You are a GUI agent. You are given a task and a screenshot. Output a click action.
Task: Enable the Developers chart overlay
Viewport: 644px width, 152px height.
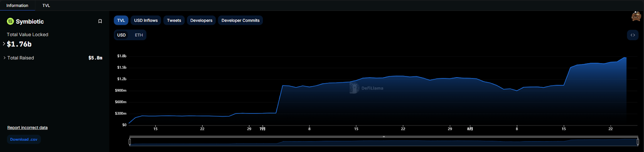tap(201, 21)
